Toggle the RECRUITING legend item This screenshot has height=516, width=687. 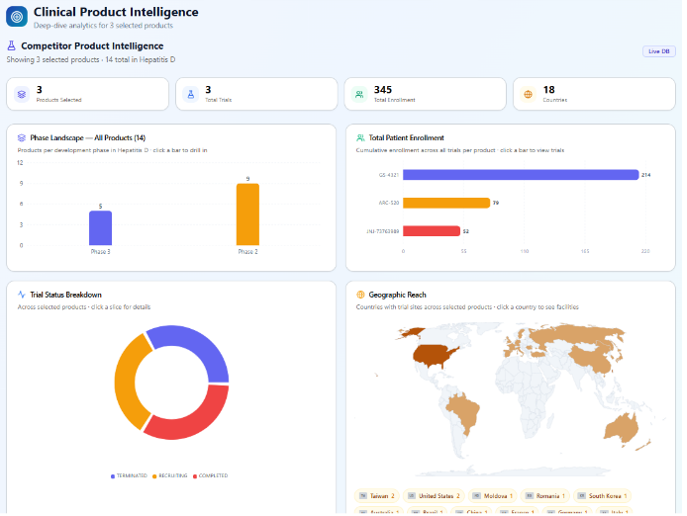170,476
